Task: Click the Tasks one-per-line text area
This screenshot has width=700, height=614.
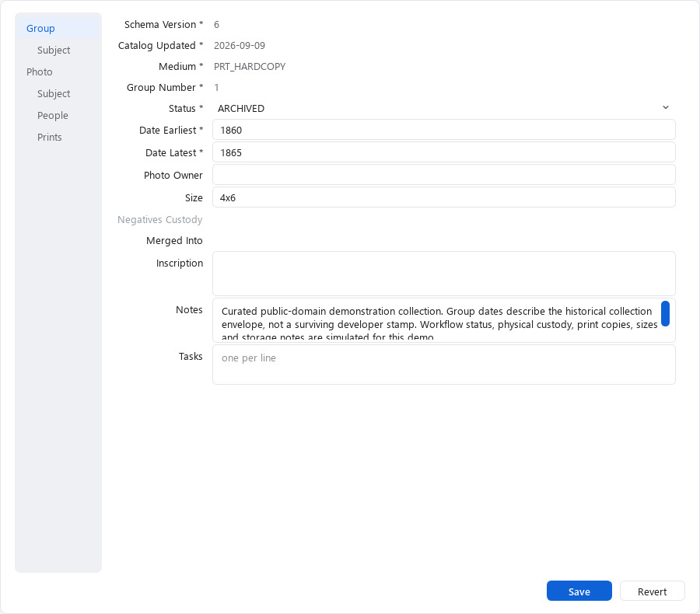Action: pyautogui.click(x=444, y=365)
